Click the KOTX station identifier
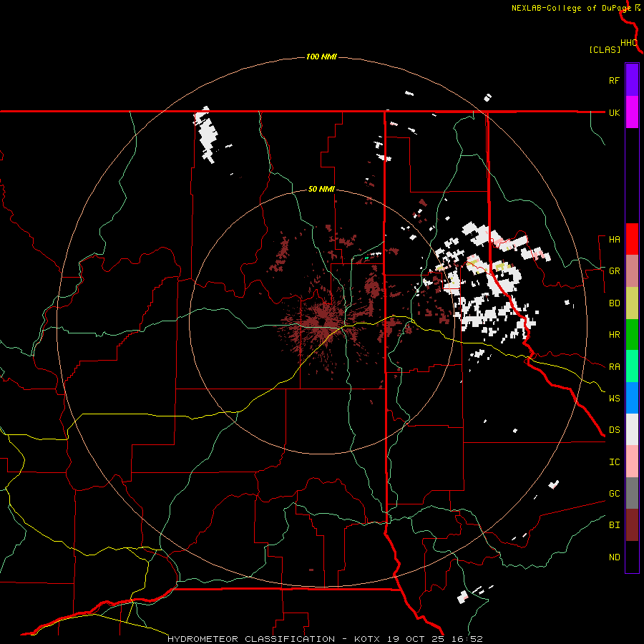This screenshot has width=644, height=644. [x=367, y=639]
